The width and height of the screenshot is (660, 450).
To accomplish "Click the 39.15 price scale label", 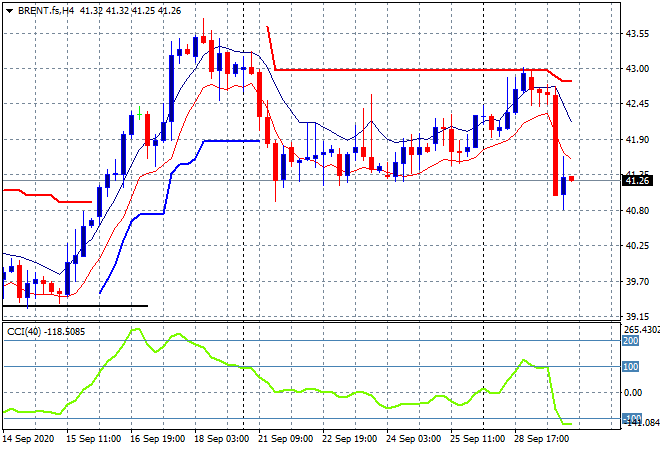I will point(637,316).
